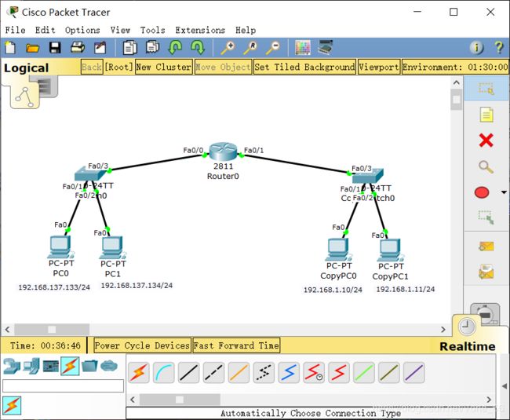Viewport: 510px width, 420px height.
Task: Select the 2811 Router0 device
Action: coord(223,152)
